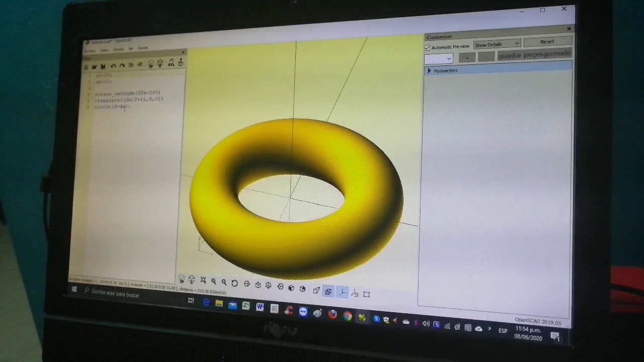Click the Unindent icon in editor toolbar

131,65
